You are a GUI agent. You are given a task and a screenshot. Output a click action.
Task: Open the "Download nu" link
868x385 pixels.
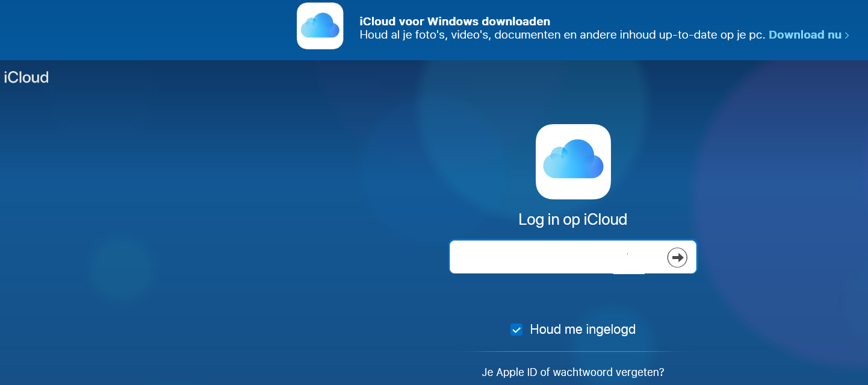(x=808, y=35)
